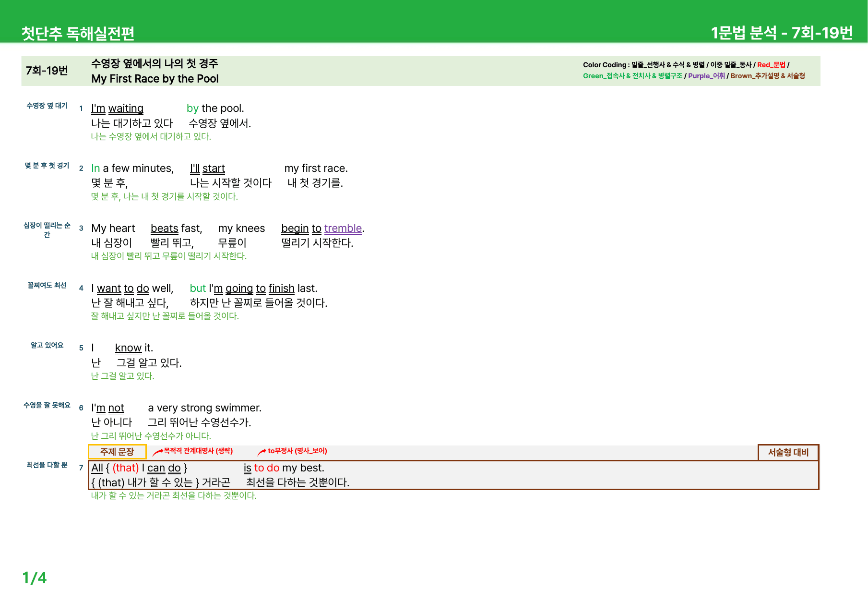Click the phrase 'my first race.'
Screen dimensions: 868x614
(x=316, y=169)
